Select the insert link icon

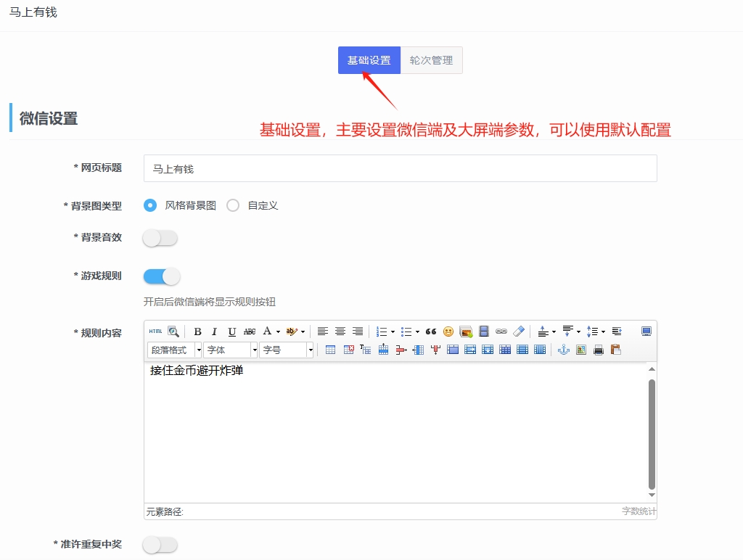click(x=501, y=332)
